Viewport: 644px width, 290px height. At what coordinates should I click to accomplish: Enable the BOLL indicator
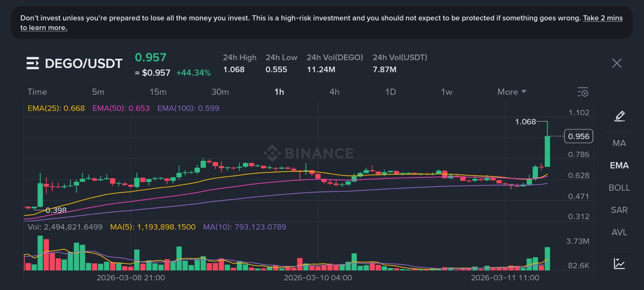pyautogui.click(x=619, y=188)
